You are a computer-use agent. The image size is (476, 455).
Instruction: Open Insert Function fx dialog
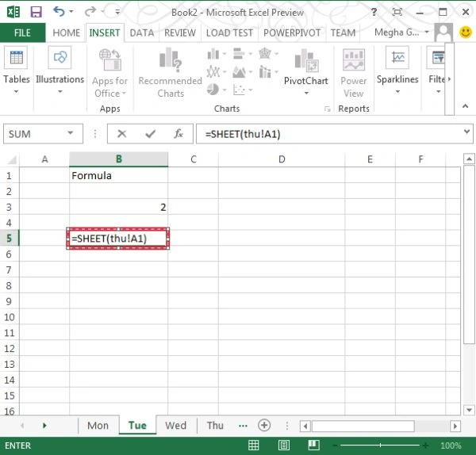pyautogui.click(x=178, y=133)
